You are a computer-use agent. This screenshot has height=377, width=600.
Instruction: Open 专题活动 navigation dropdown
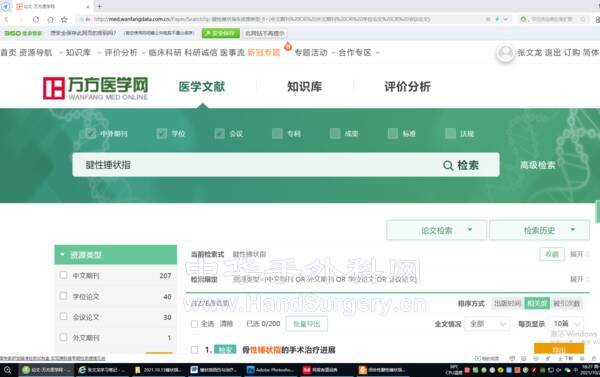311,52
